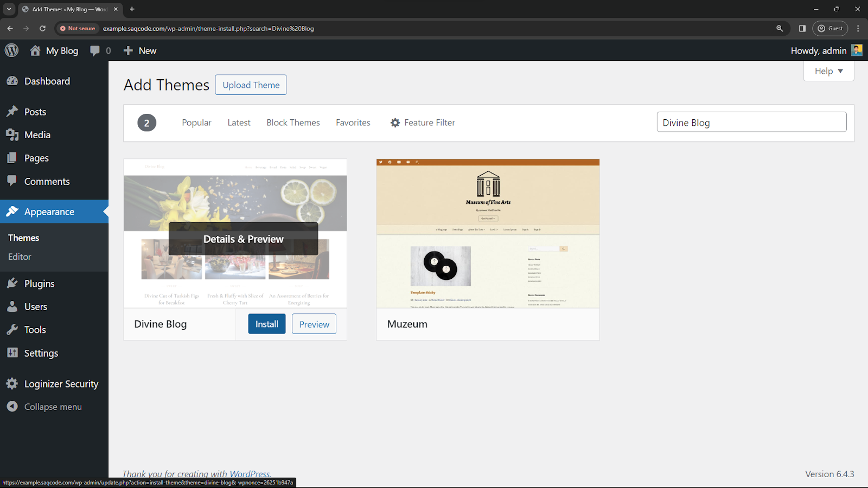
Task: Open the Editor submenu item
Action: (20, 256)
